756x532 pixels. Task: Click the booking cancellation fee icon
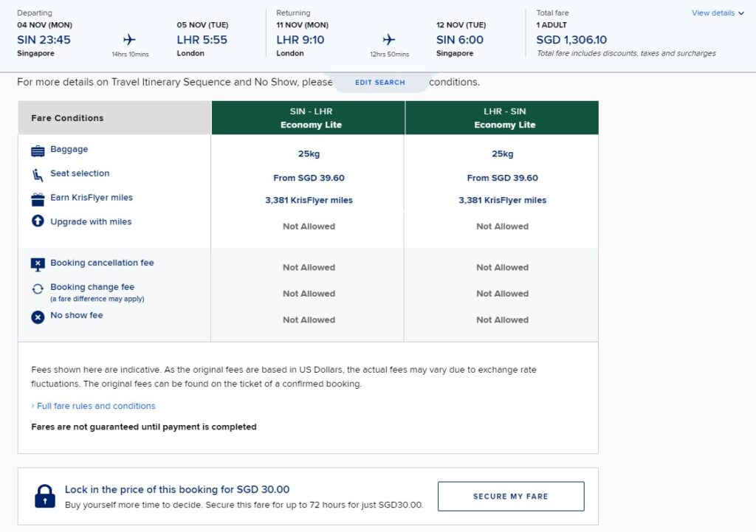[39, 263]
